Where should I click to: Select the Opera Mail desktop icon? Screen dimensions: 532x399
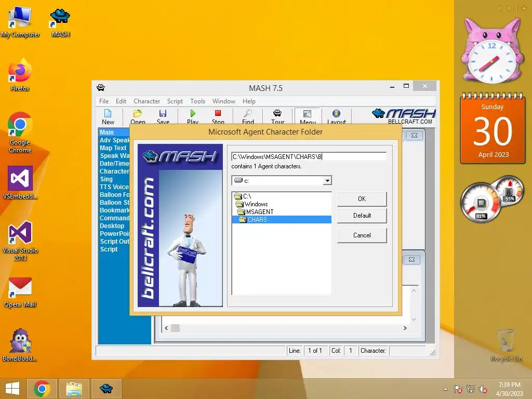click(20, 292)
